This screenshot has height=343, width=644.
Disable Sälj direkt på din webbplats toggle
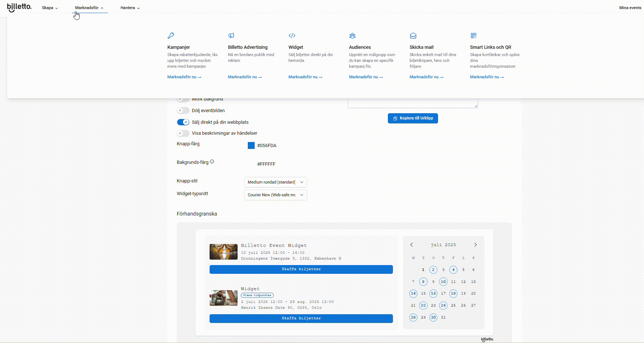click(x=183, y=122)
